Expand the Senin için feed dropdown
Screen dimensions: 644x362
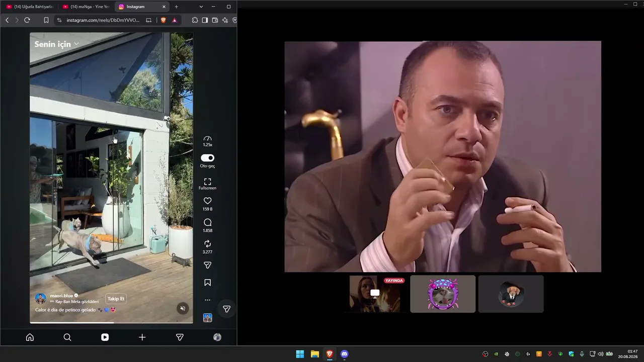56,44
